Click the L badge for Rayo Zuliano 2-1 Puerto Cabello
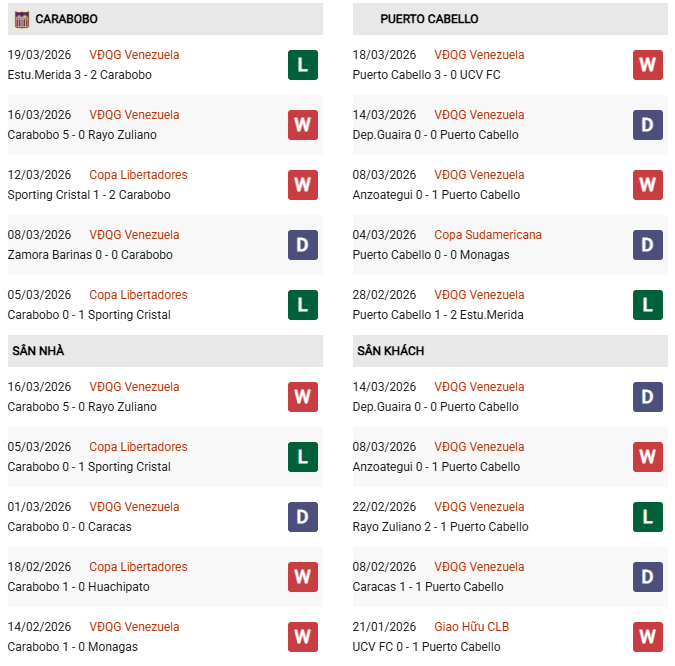 click(648, 517)
